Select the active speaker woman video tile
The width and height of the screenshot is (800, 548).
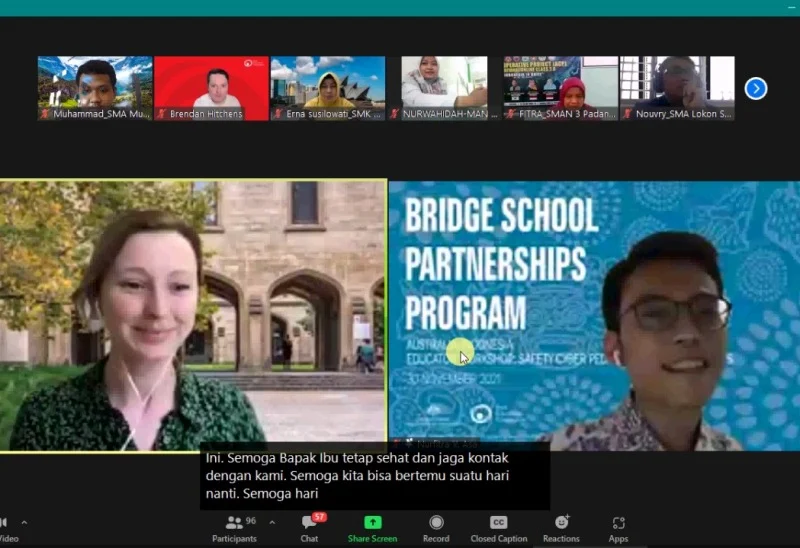(x=193, y=315)
